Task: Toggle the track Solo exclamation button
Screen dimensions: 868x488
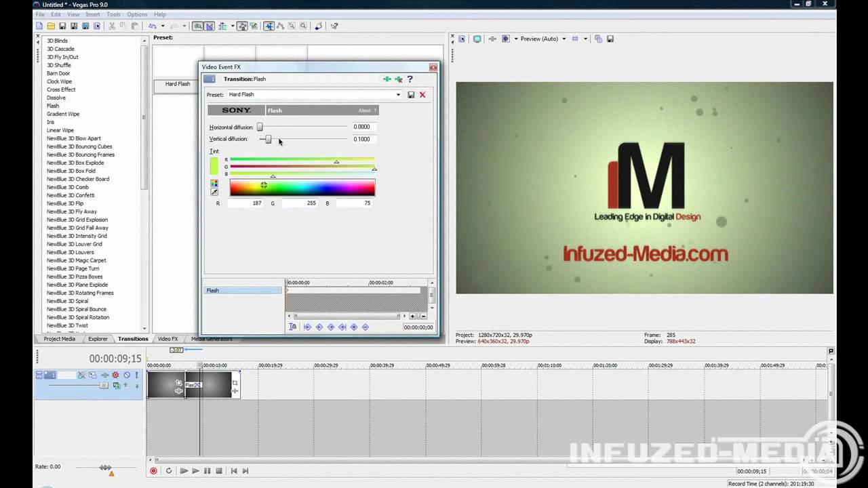Action: pos(136,375)
